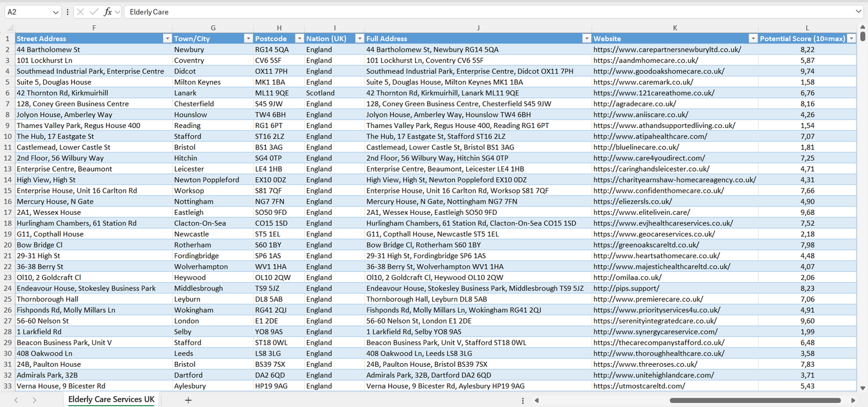The height and width of the screenshot is (407, 868).
Task: Open the Town/City filter dropdown
Action: (x=248, y=38)
